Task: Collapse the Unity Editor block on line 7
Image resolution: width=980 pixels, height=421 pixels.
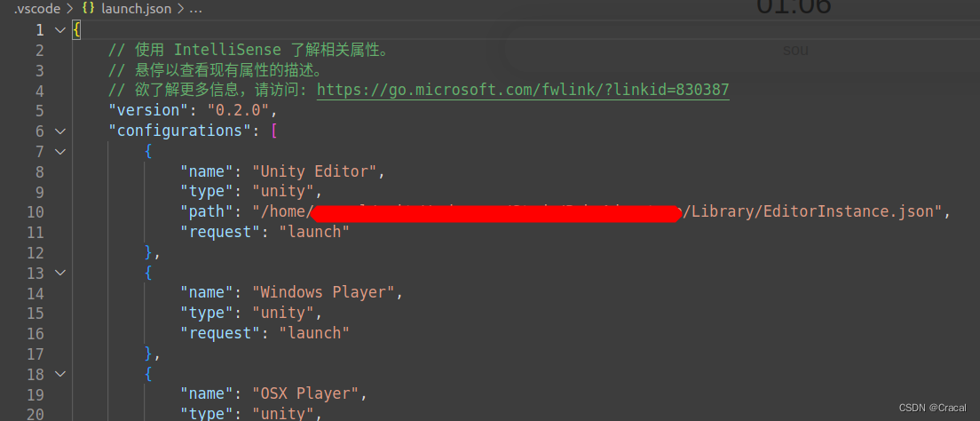Action: (x=60, y=151)
